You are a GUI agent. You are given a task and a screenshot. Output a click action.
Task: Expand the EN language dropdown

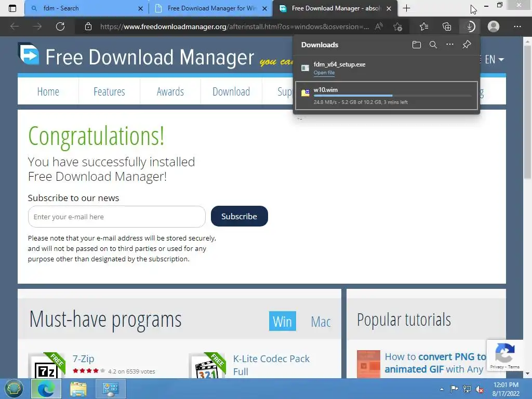[x=494, y=59]
